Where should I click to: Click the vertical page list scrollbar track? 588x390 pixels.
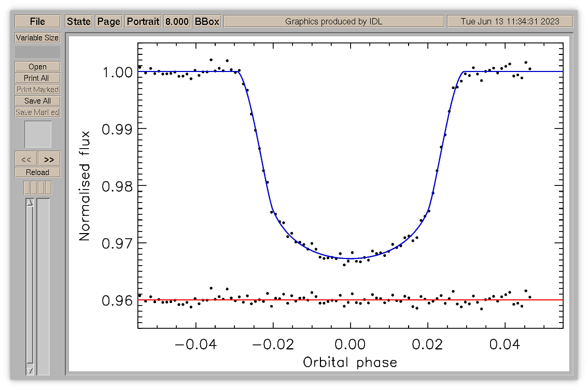pyautogui.click(x=30, y=286)
